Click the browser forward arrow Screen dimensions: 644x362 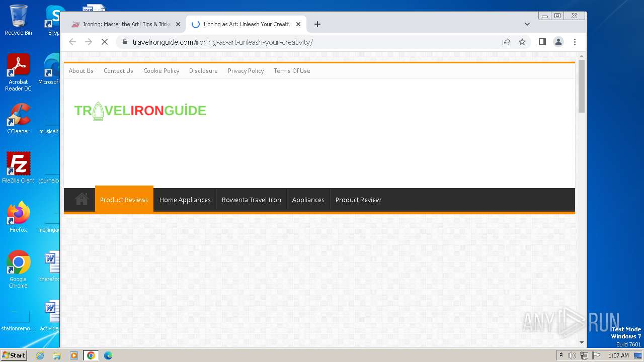89,42
